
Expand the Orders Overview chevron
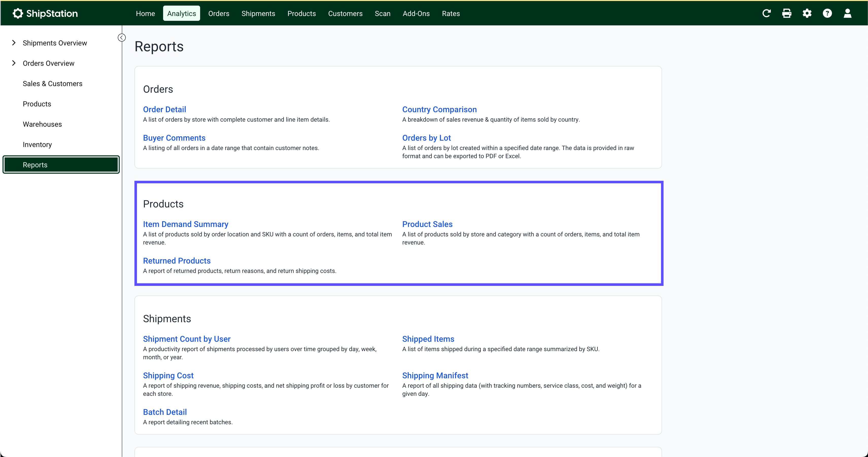(14, 63)
